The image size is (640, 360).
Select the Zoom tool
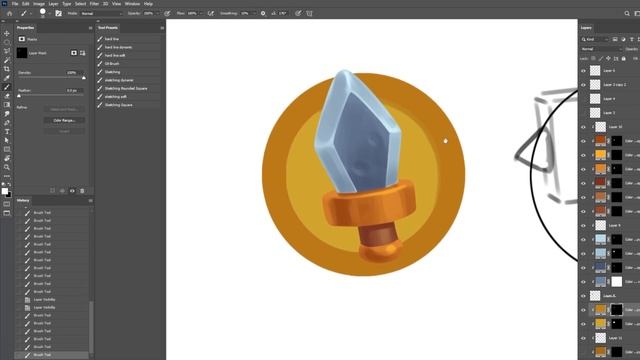[7, 167]
